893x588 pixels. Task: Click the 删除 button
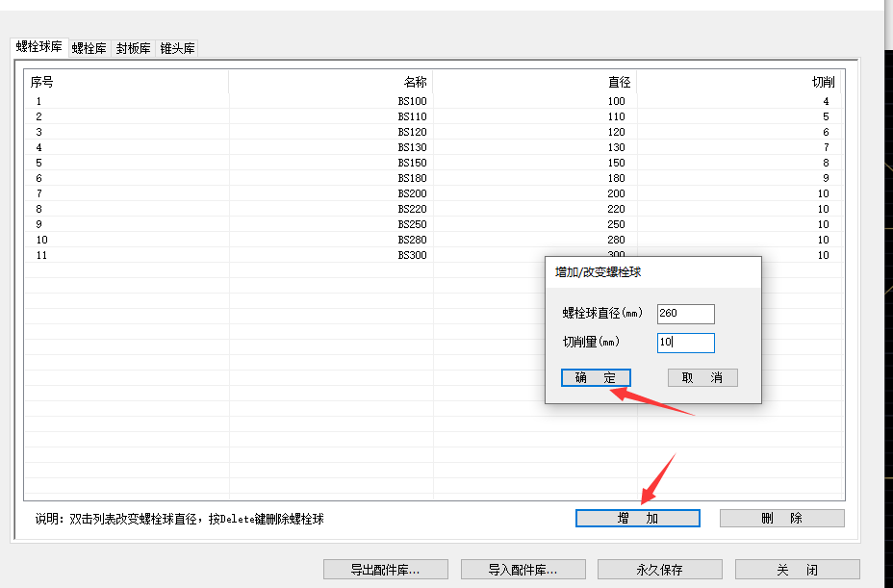[x=782, y=518]
